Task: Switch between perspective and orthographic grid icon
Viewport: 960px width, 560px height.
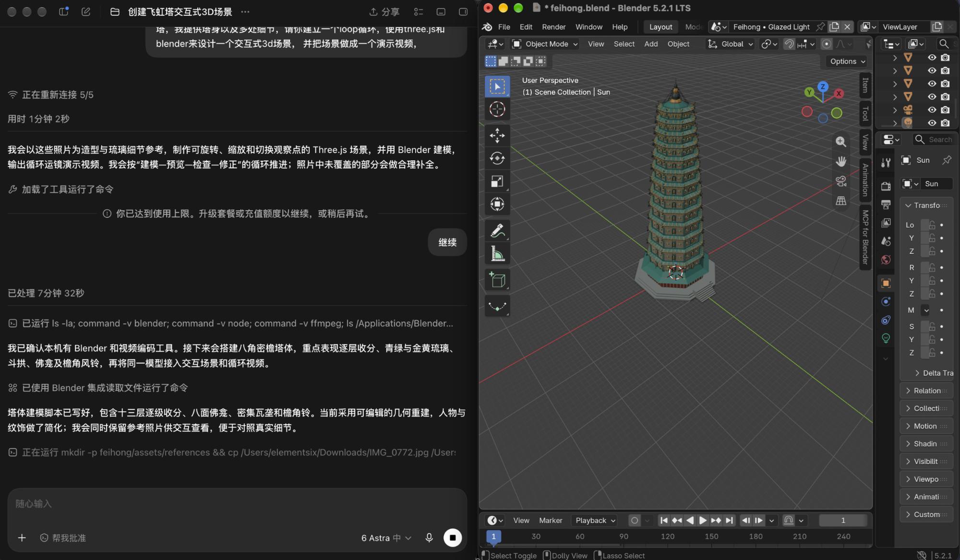Action: (841, 201)
